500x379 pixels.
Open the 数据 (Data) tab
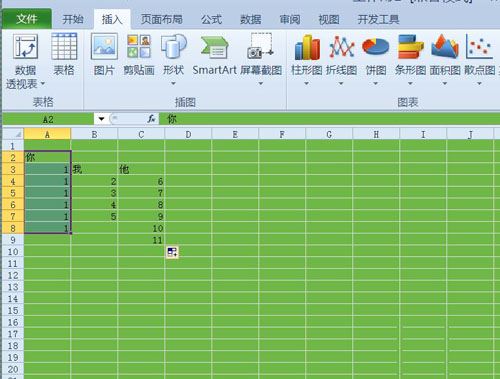(x=251, y=19)
